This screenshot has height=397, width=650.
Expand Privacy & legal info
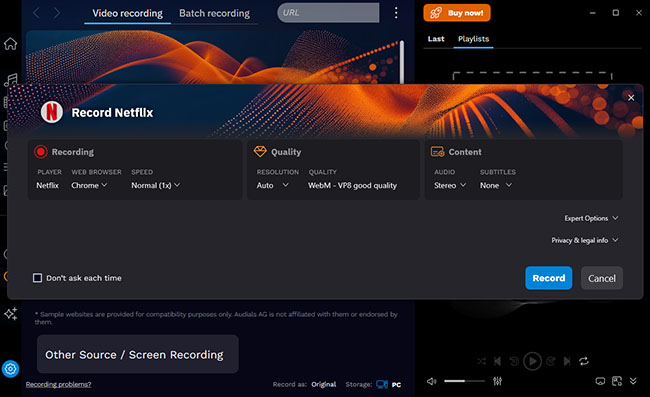(x=585, y=240)
